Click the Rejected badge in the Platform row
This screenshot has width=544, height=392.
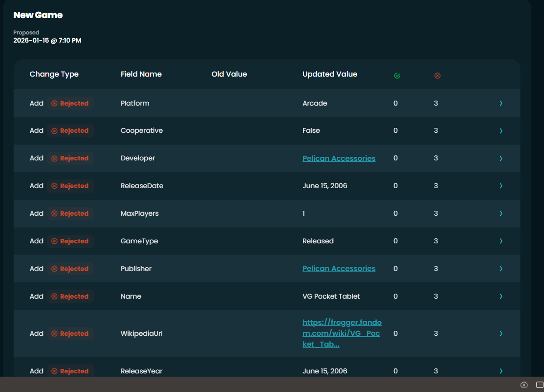pos(70,103)
